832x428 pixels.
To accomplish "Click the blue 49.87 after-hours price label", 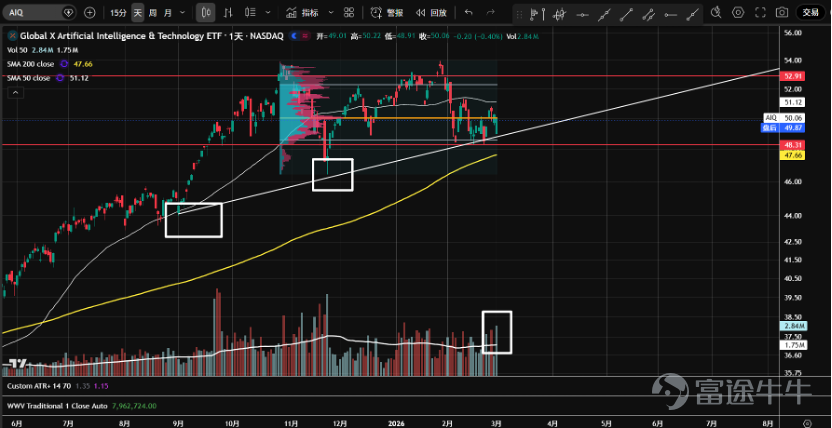I will (785, 128).
